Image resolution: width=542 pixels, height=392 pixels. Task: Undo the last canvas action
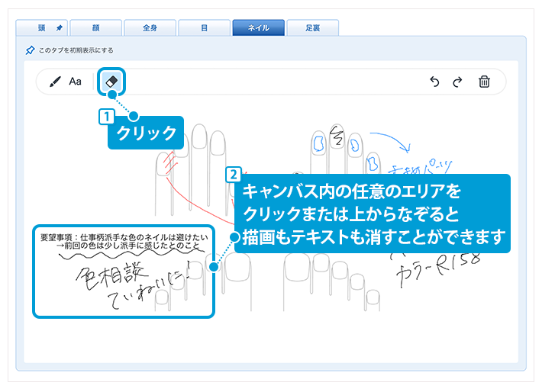[435, 82]
